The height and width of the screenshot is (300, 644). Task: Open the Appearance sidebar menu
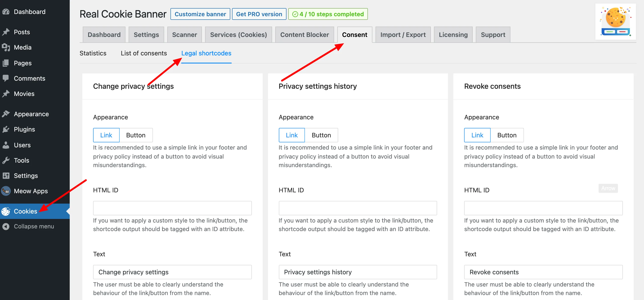point(31,114)
